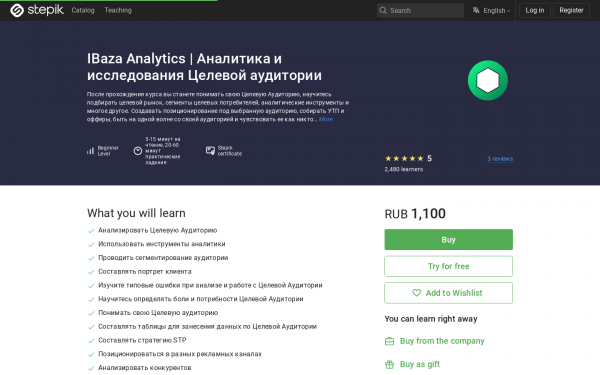The image size is (600, 375).
Task: Click the Понимать свою Целевую аудиторию item
Action: pyautogui.click(x=158, y=313)
